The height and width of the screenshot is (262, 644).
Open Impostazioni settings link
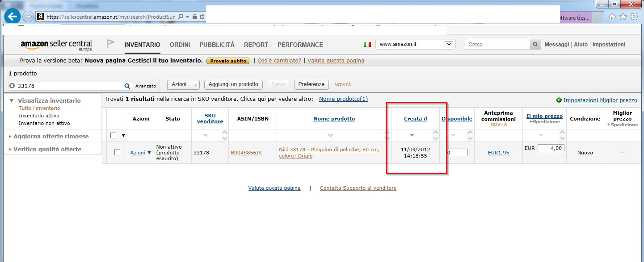point(609,45)
